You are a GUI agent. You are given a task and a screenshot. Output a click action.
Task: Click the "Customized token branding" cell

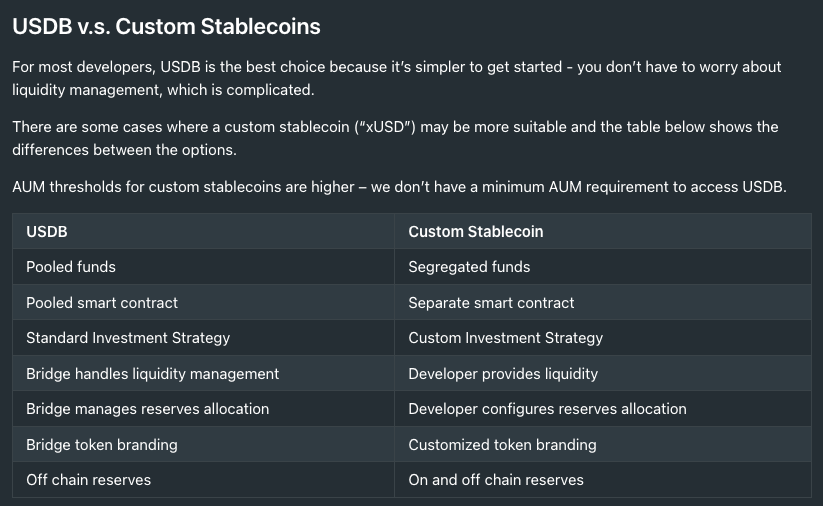tap(502, 444)
